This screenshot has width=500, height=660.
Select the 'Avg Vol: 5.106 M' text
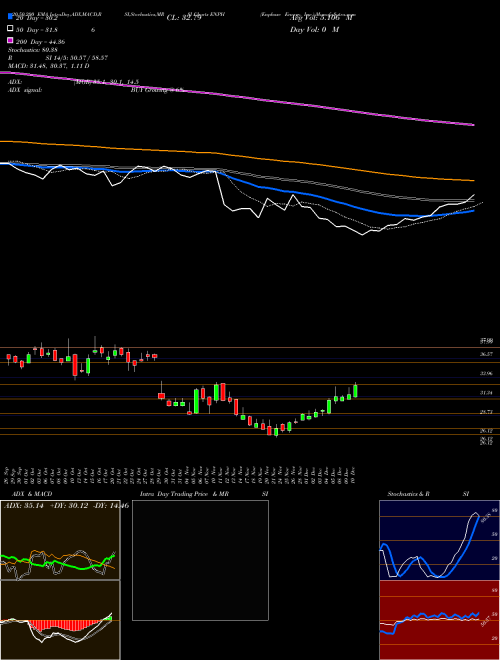tap(321, 18)
